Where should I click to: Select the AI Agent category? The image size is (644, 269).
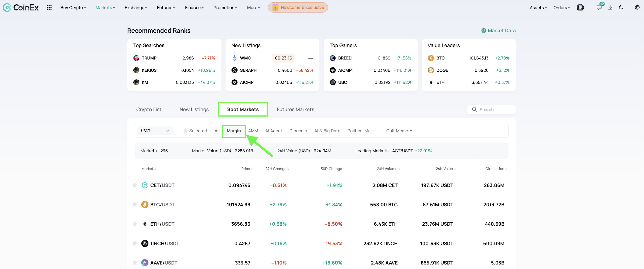(x=274, y=131)
